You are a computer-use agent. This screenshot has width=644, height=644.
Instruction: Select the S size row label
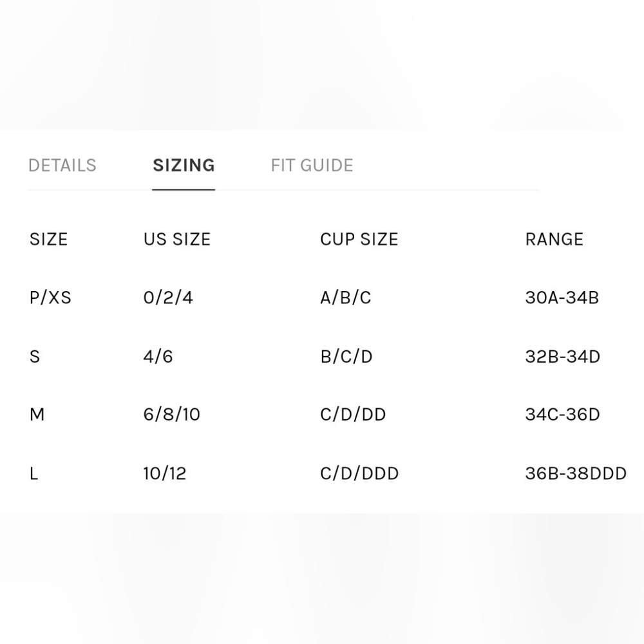tap(35, 356)
